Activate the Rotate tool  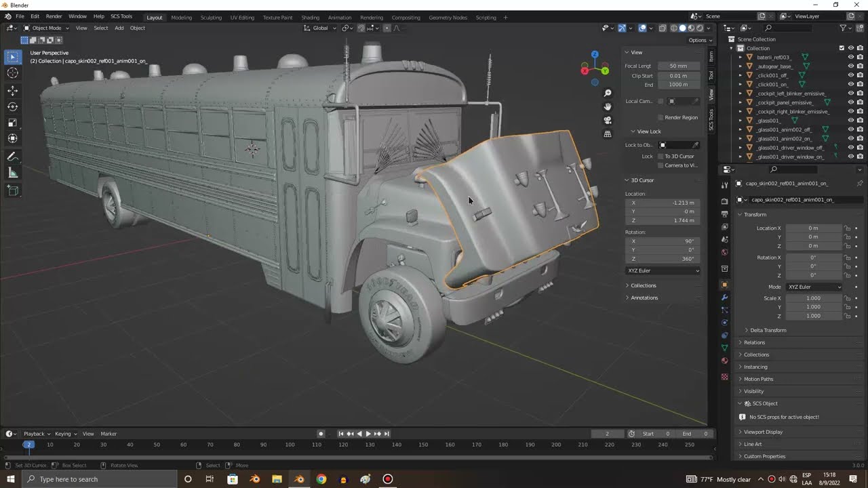pos(13,106)
